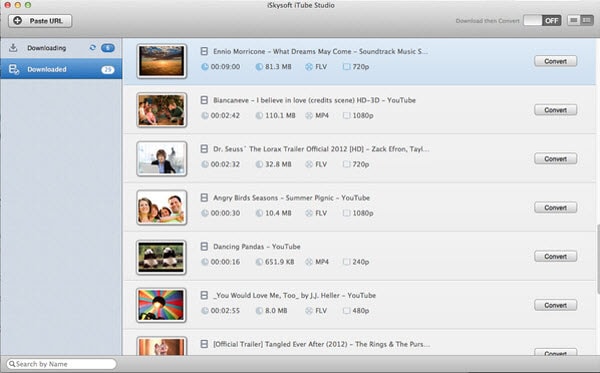Click the film icon beside You Would Love Me title
The image size is (600, 373).
point(204,295)
